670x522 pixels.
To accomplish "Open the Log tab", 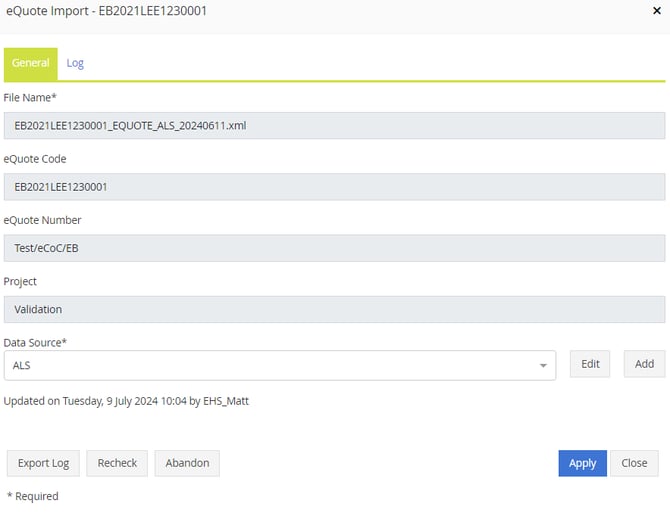I will 75,63.
